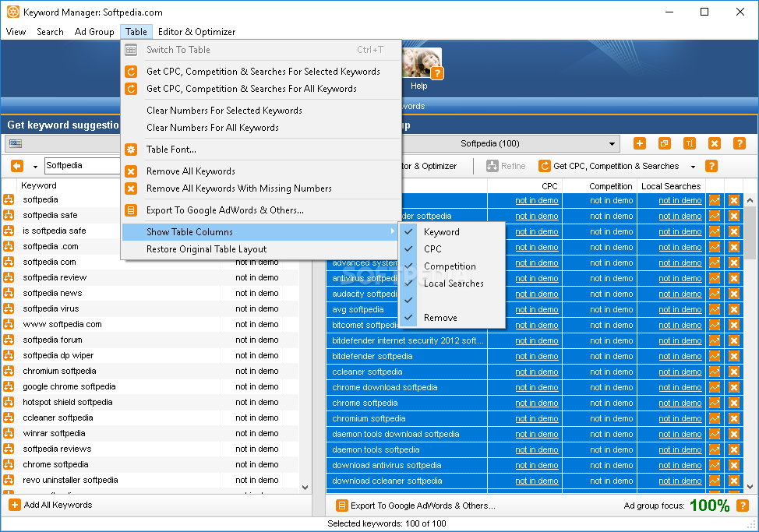The image size is (759, 532).
Task: Open the View menu
Action: tap(16, 32)
